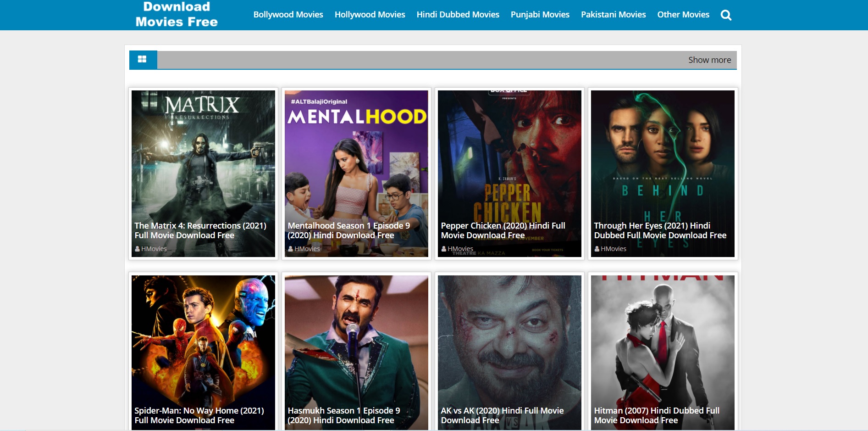Navigate to Pakistani Movies
This screenshot has width=868, height=431.
point(613,15)
